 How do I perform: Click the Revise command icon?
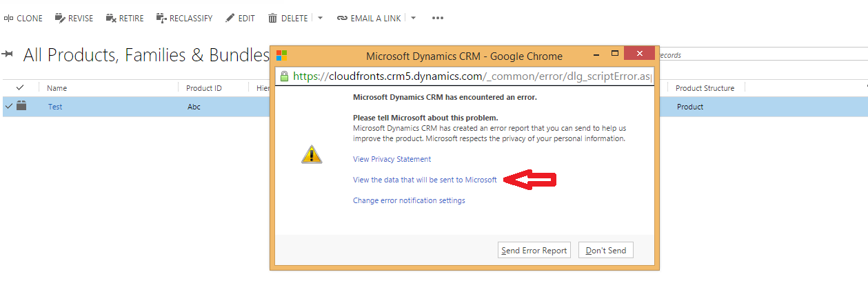click(60, 19)
